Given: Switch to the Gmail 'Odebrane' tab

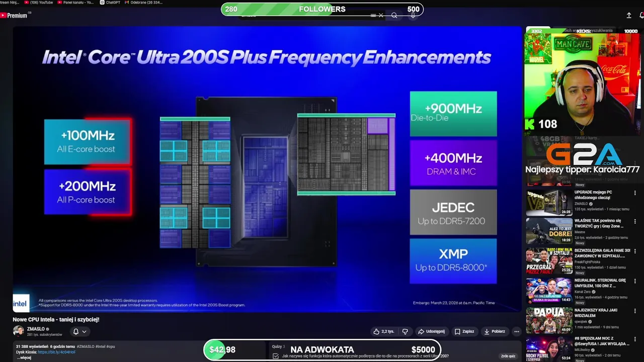Looking at the screenshot, I should coord(143,3).
